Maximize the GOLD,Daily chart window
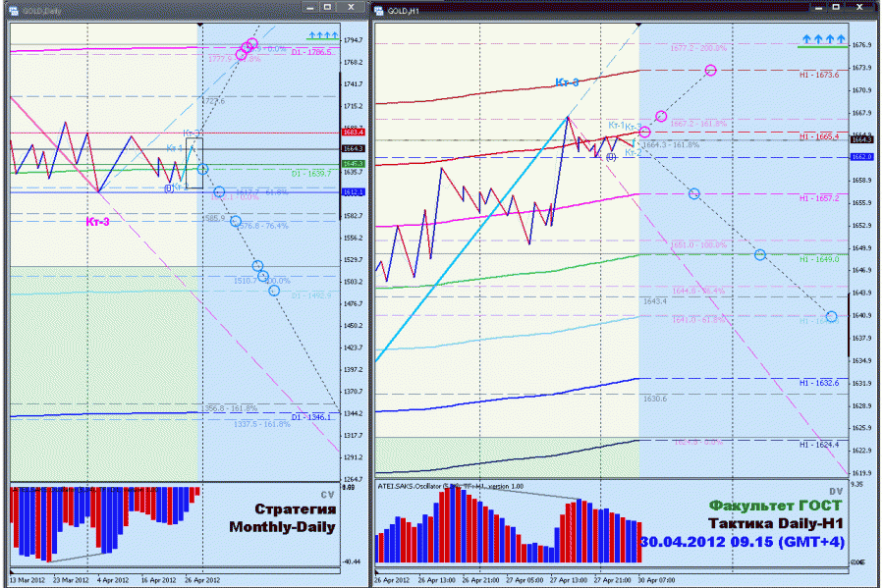The width and height of the screenshot is (884, 588). [327, 7]
